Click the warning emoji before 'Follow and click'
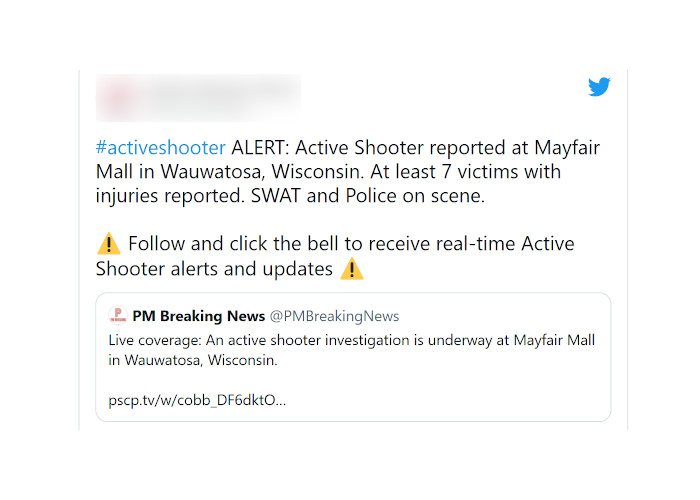 coord(108,244)
